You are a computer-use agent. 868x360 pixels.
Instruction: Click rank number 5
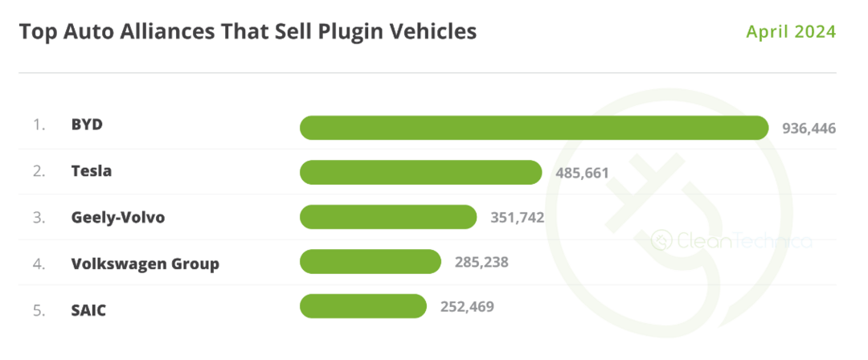pyautogui.click(x=39, y=311)
